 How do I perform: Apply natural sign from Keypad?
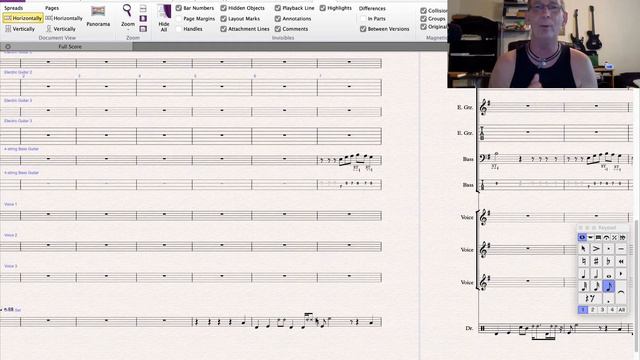584,261
